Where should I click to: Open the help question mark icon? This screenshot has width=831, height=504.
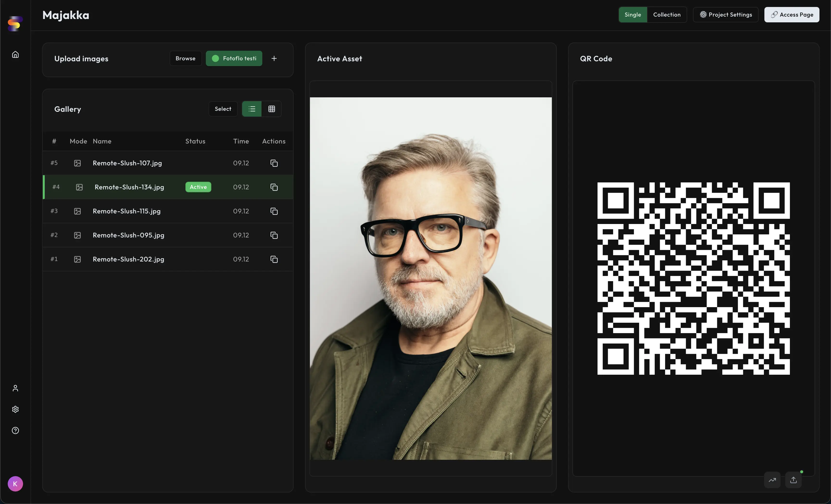pos(15,430)
